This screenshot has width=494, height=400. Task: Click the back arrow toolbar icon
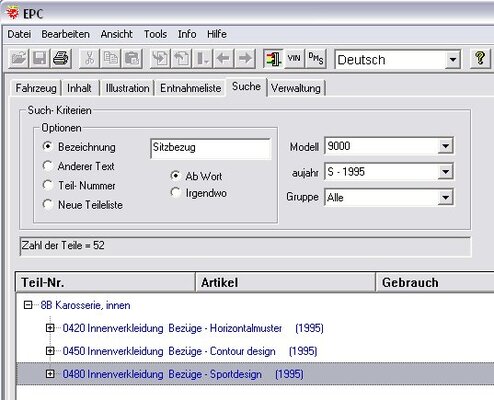pos(223,59)
